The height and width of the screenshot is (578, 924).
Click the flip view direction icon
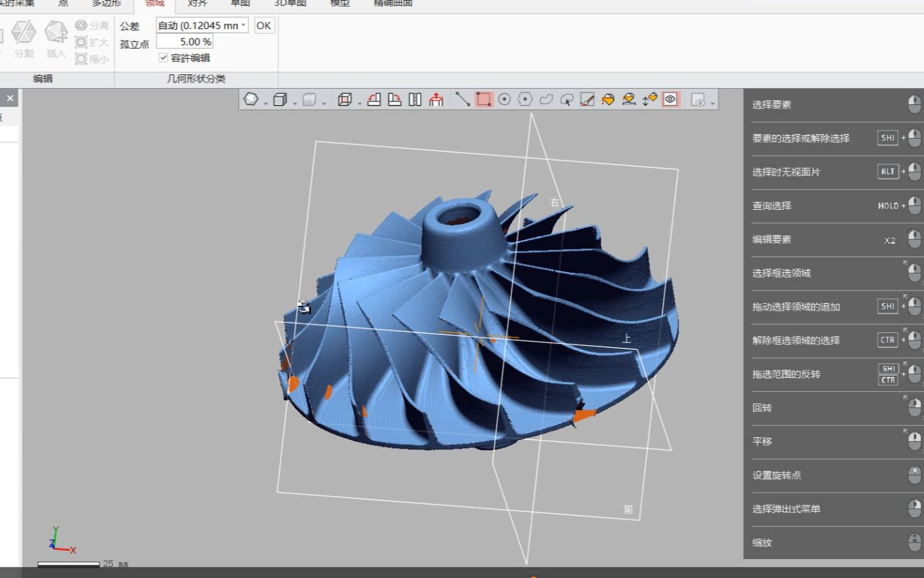415,99
